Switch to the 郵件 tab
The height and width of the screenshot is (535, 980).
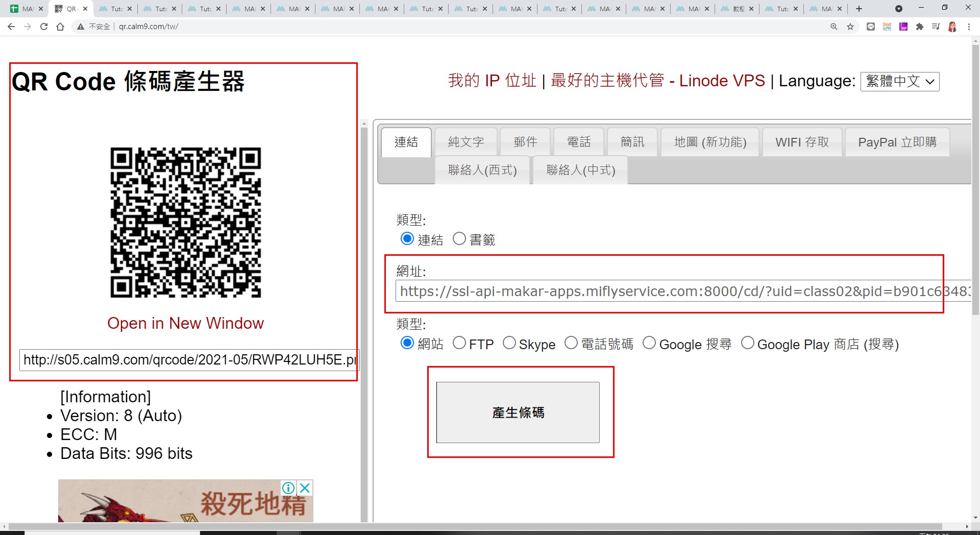(x=525, y=142)
